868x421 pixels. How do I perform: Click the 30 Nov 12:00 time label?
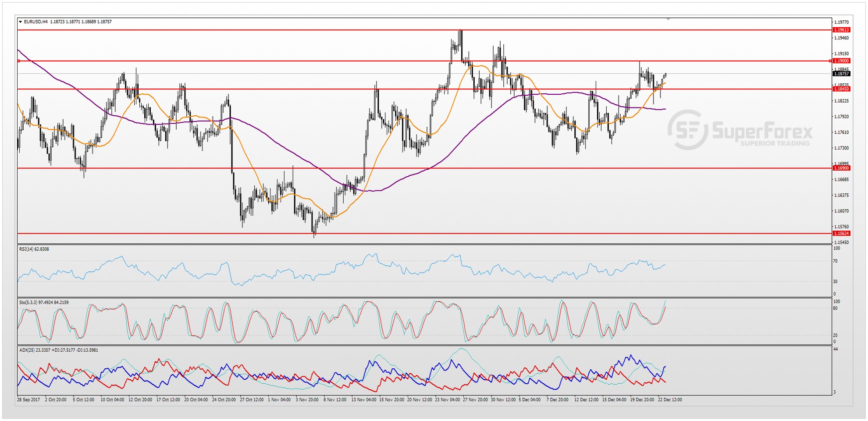coord(503,400)
